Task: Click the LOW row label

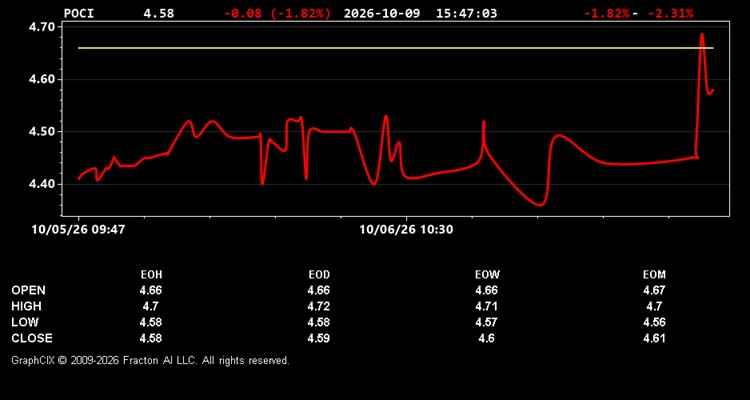Action: point(25,322)
